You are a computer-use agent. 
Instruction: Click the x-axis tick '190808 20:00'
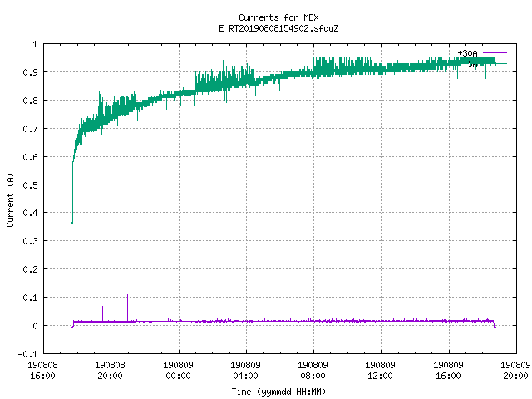click(111, 370)
